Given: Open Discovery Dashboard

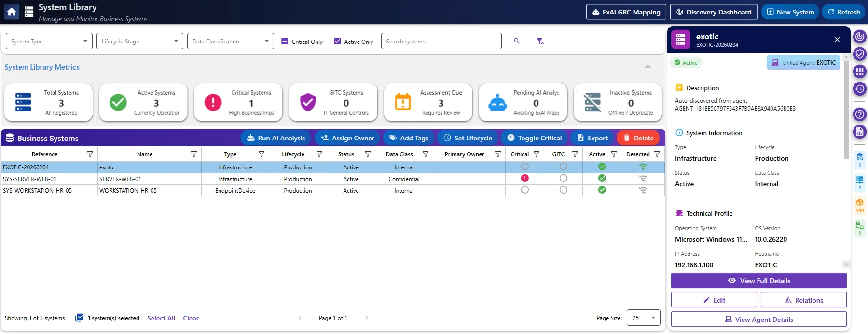Looking at the screenshot, I should (714, 12).
